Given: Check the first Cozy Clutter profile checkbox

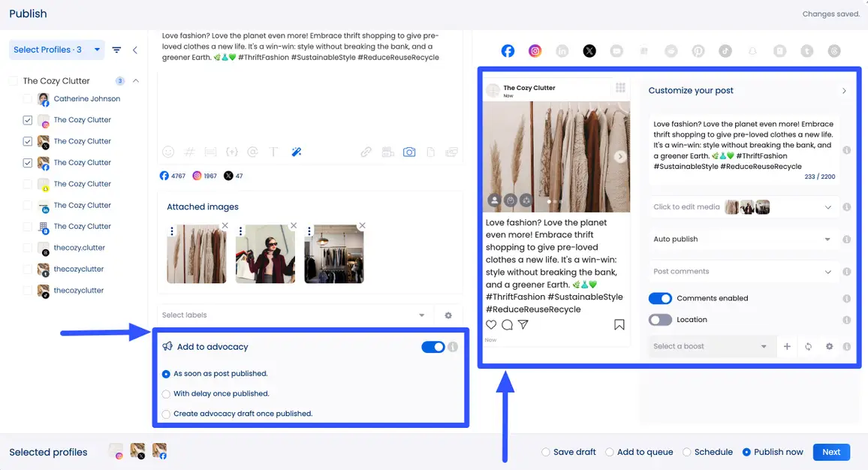Looking at the screenshot, I should coord(27,119).
